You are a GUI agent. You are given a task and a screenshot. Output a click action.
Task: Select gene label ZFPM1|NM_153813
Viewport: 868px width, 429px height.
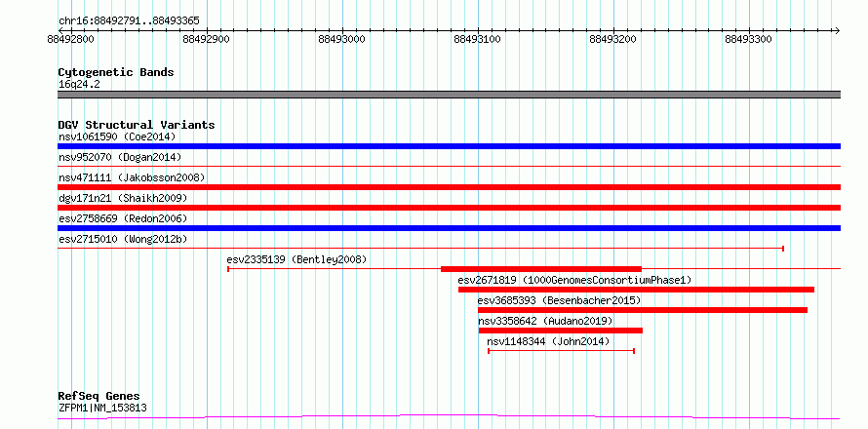tap(102, 409)
